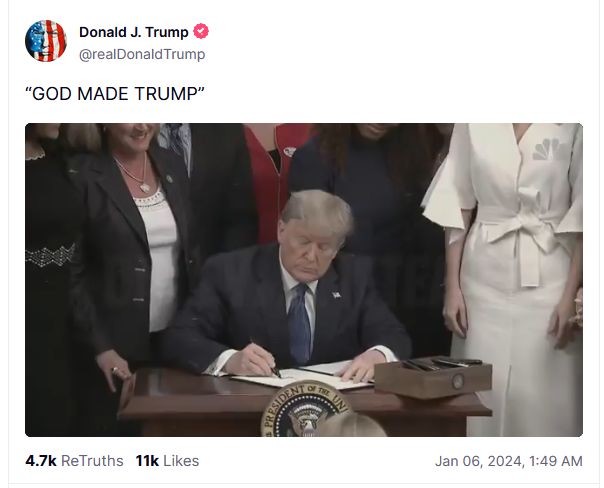604x488 pixels.
Task: Click the wooden pen box on desk
Action: 433,377
